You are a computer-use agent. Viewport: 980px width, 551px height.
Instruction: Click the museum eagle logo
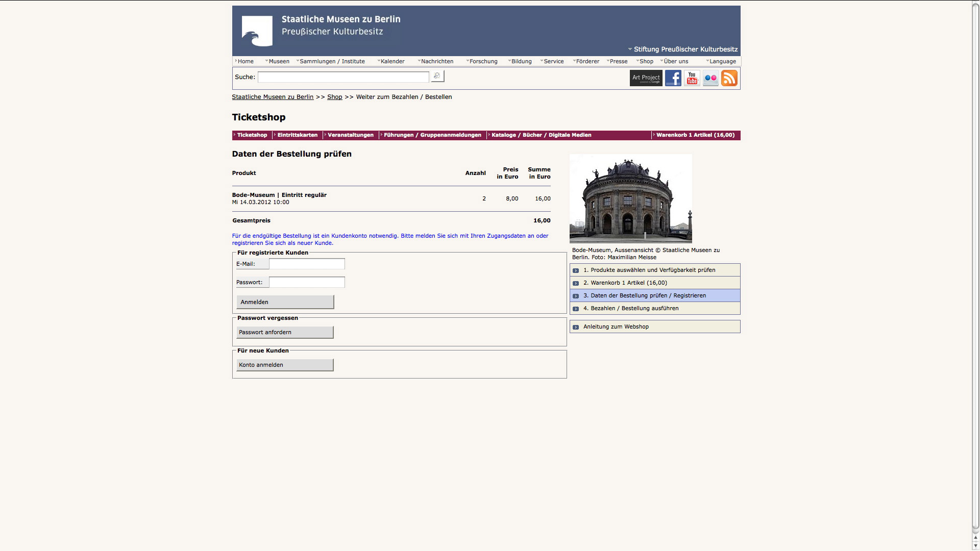[x=257, y=31]
